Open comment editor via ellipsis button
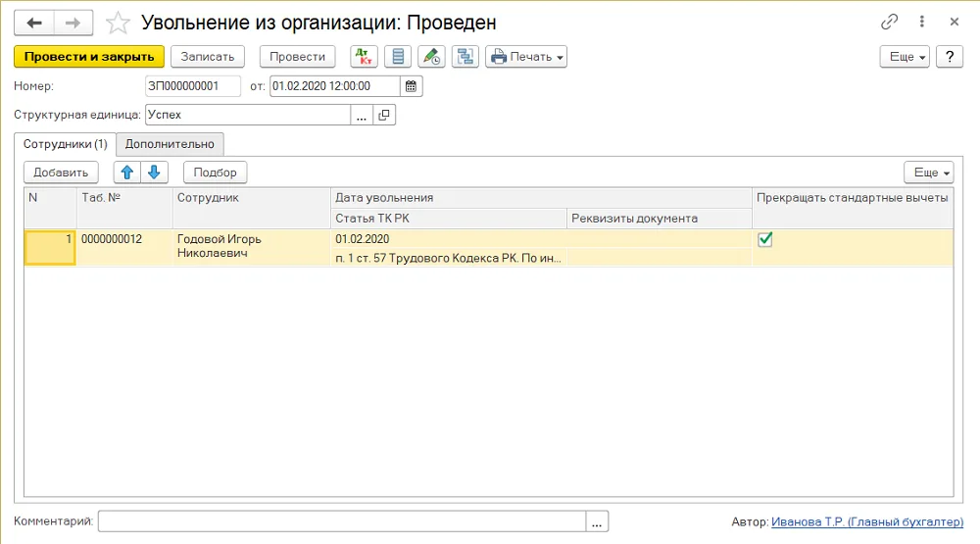This screenshot has width=980, height=544. 597,521
